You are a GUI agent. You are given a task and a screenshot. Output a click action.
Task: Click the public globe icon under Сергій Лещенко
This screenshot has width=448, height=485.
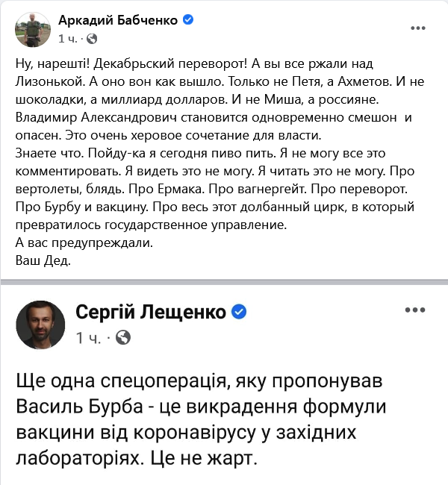tap(123, 337)
